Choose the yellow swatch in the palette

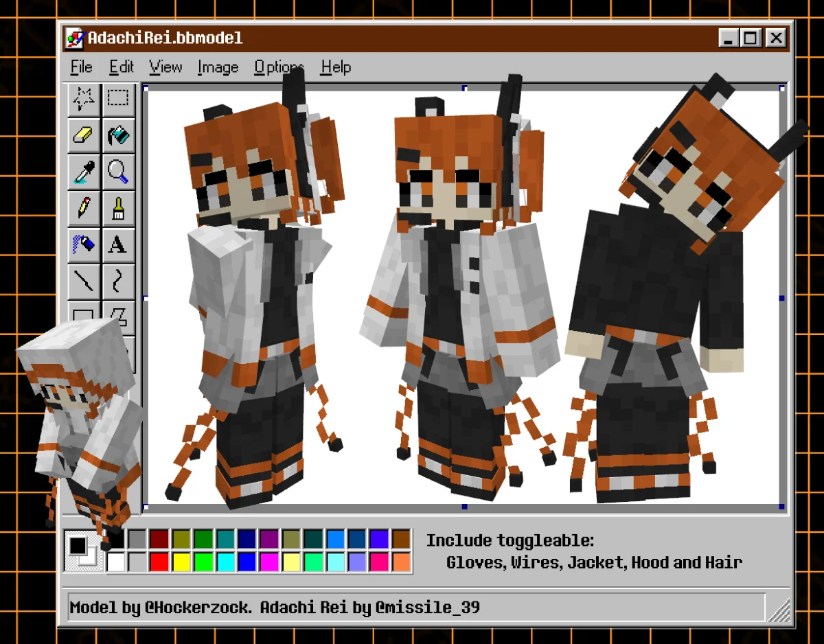181,562
